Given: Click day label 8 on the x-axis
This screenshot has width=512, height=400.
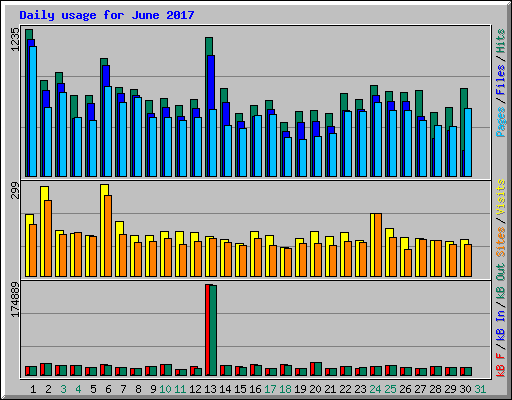Looking at the screenshot, I should 138,389.
